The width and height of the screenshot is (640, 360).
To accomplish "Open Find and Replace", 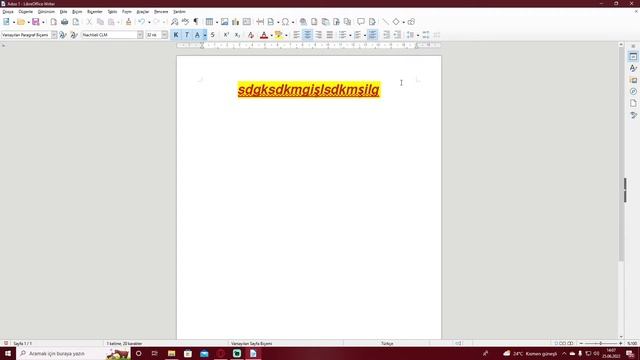I will (174, 22).
